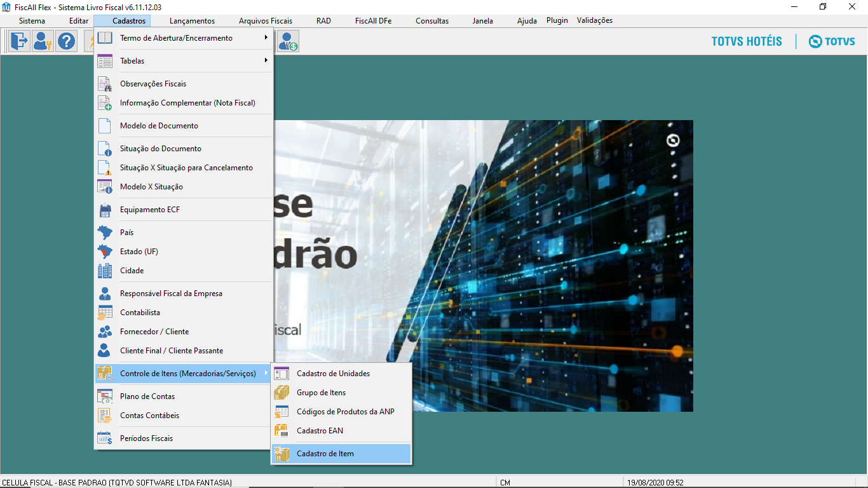This screenshot has height=488, width=868.
Task: Click the person icon for Cliente Final / Cliente Passante
Action: click(105, 351)
